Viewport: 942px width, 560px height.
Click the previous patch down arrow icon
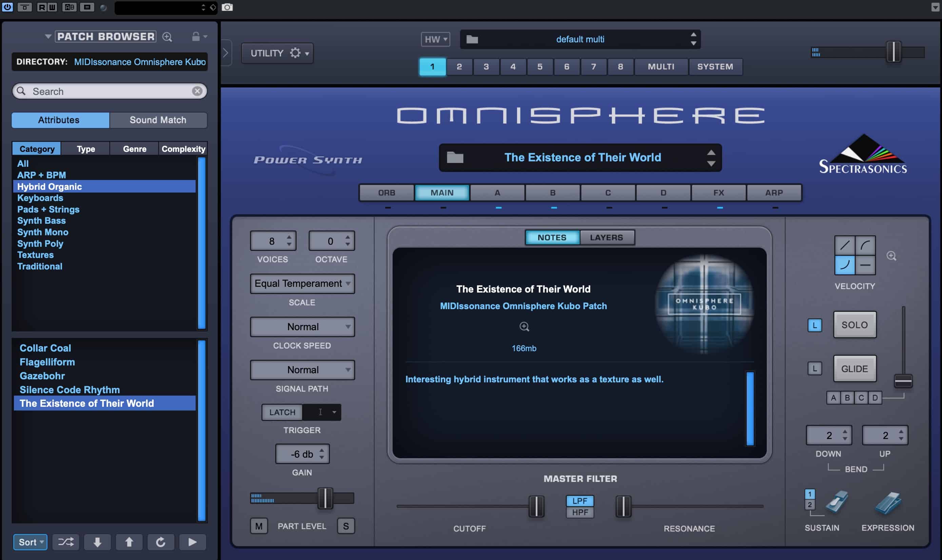(97, 542)
